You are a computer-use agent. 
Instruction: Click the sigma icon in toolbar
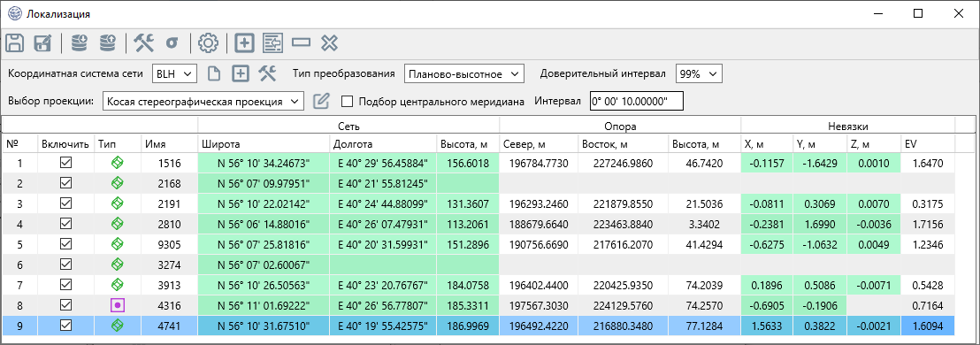(172, 43)
